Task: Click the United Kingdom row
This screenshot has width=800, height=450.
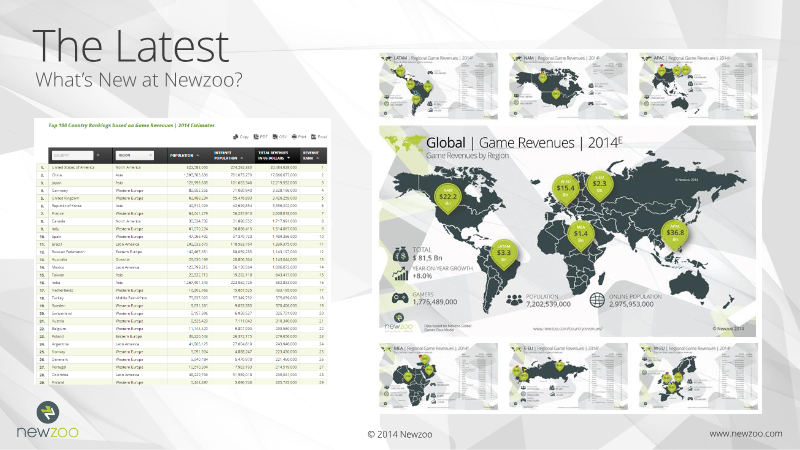Action: point(182,198)
